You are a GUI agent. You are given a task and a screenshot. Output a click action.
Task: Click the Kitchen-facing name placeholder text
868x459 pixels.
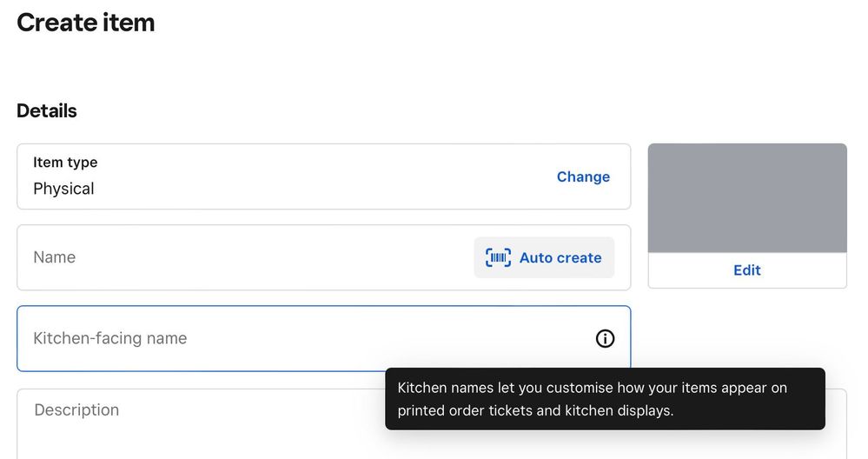(x=109, y=339)
